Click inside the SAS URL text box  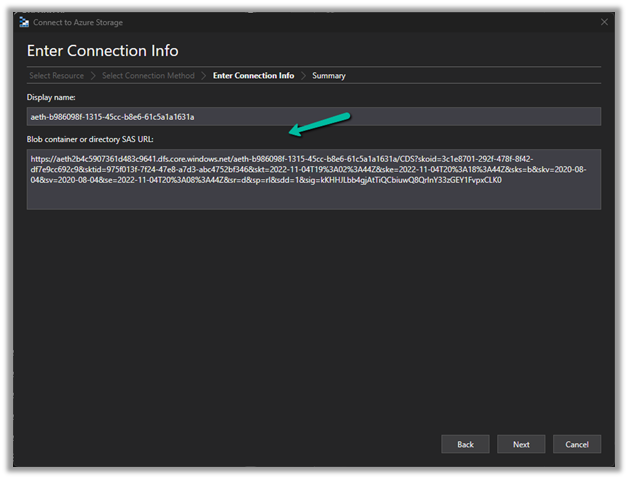[x=314, y=180]
